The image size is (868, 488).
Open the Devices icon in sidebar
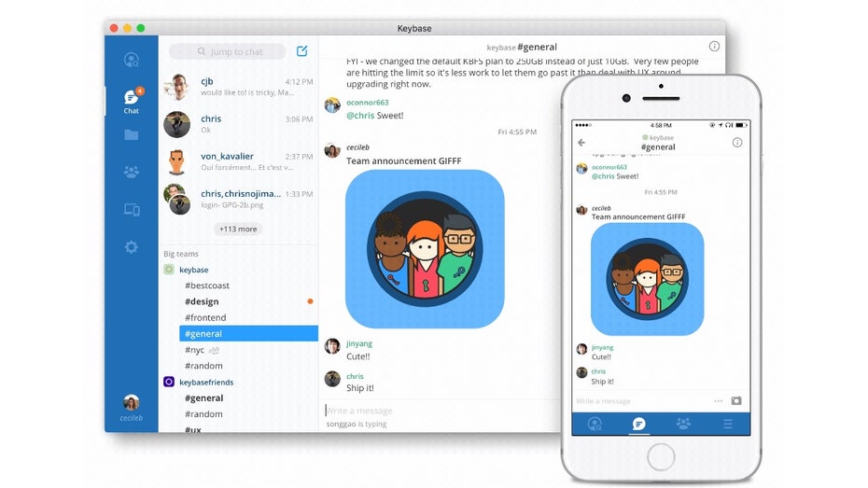point(132,210)
